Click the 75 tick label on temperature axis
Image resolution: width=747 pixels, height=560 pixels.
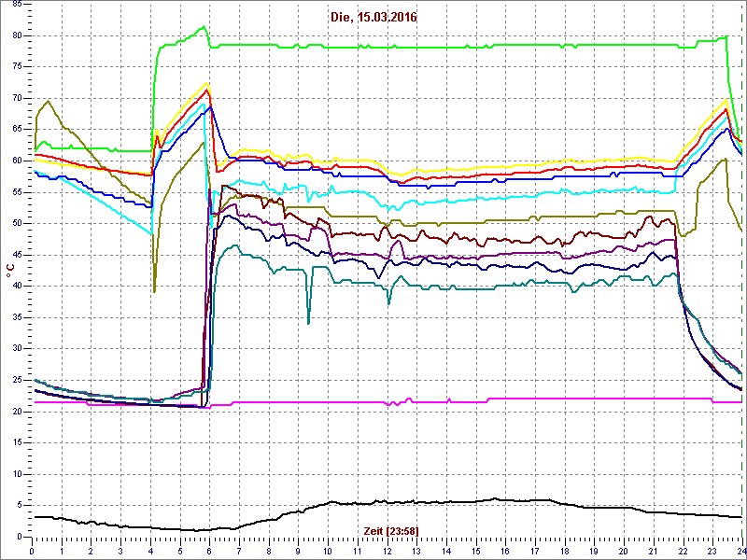[16, 67]
